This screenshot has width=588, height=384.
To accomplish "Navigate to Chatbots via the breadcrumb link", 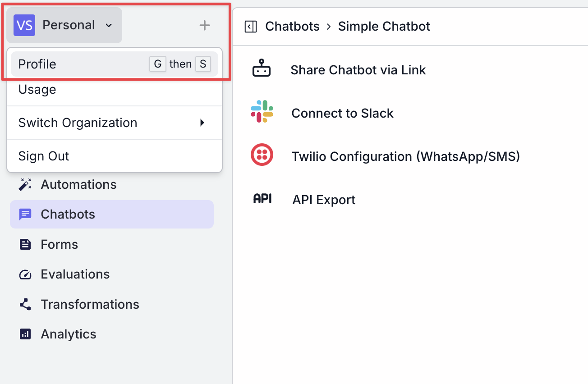I will [292, 26].
